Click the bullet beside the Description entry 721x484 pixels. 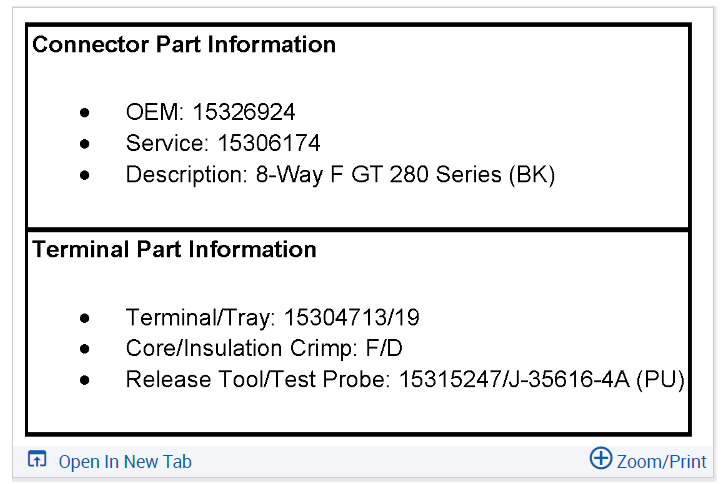[85, 175]
